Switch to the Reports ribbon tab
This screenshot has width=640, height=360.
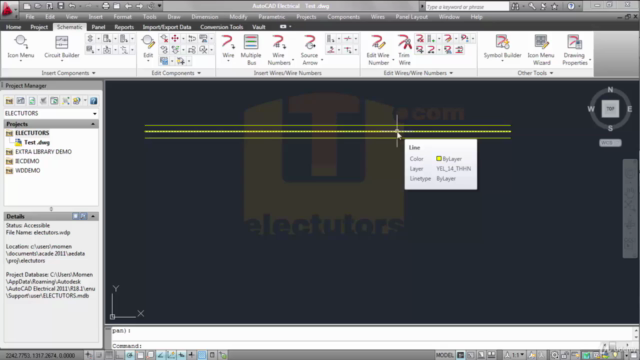[124, 27]
